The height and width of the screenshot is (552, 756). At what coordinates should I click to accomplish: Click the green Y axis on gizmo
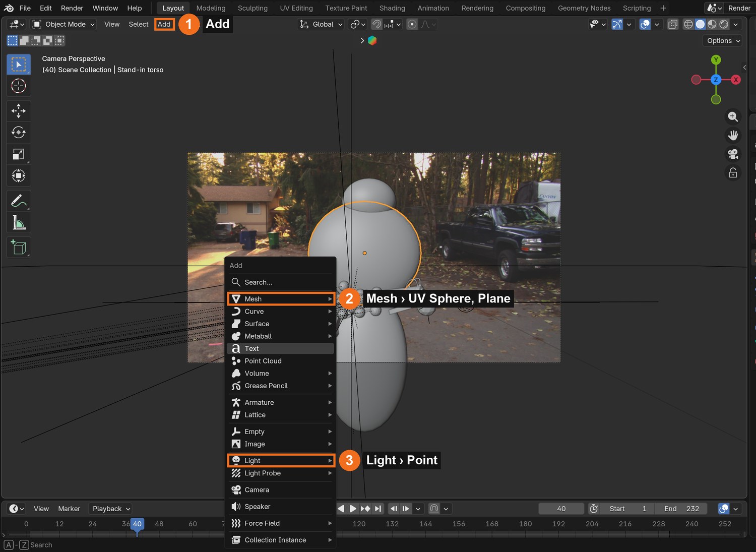tap(716, 60)
